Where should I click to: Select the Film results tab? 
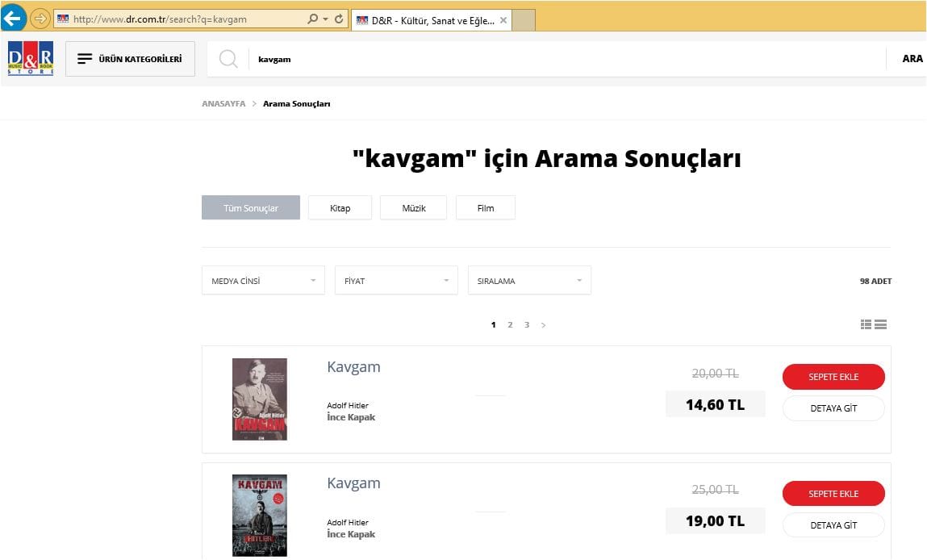tap(486, 207)
